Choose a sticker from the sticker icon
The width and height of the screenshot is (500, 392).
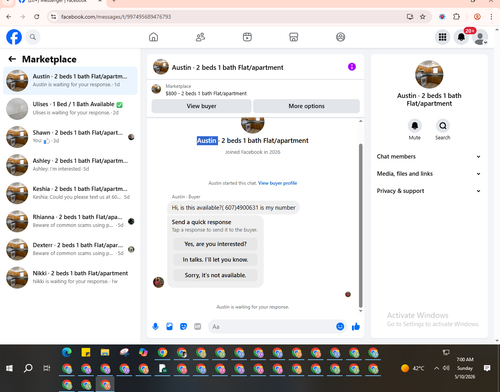(183, 326)
